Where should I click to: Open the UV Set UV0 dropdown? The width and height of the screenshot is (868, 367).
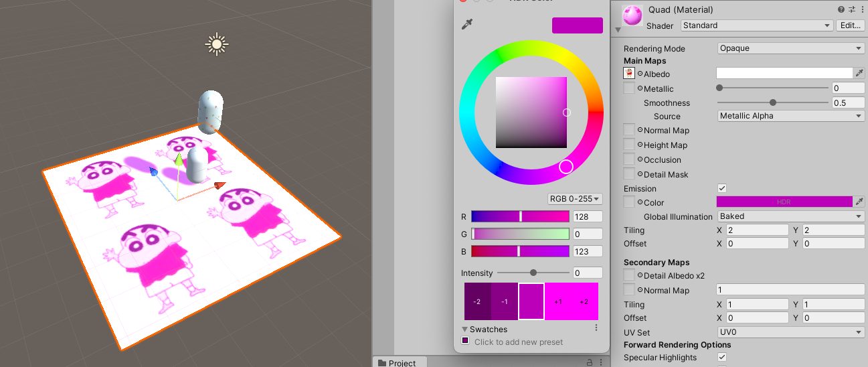pos(791,332)
